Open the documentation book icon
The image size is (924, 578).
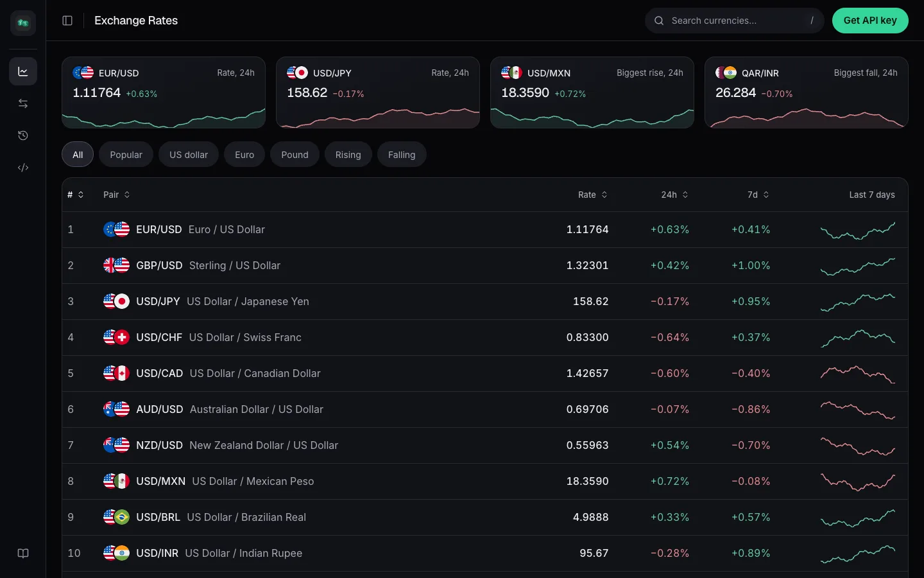[x=23, y=554]
